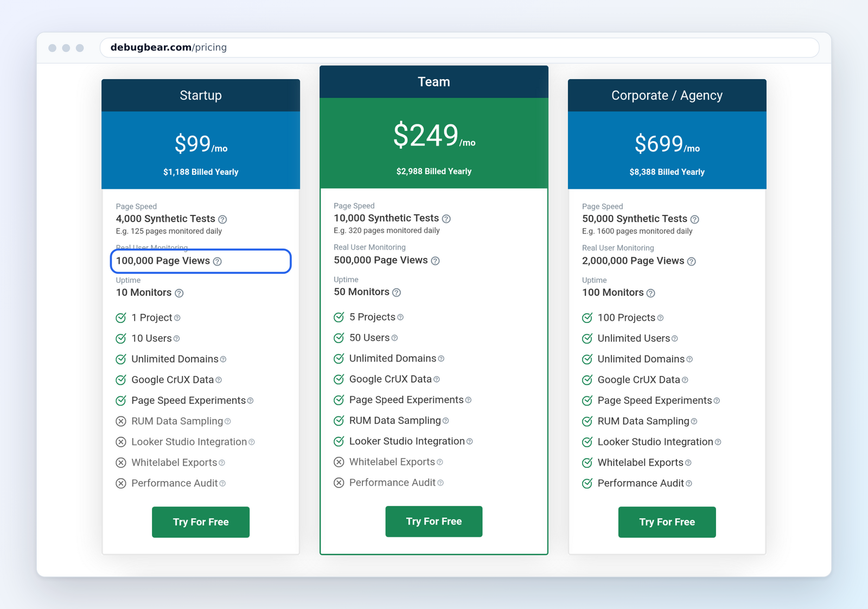The image size is (868, 609).
Task: Show info for Corporate Performance Audit
Action: (x=689, y=484)
